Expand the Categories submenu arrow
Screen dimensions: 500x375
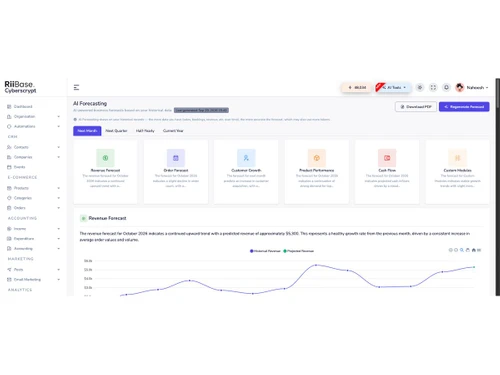[59, 198]
